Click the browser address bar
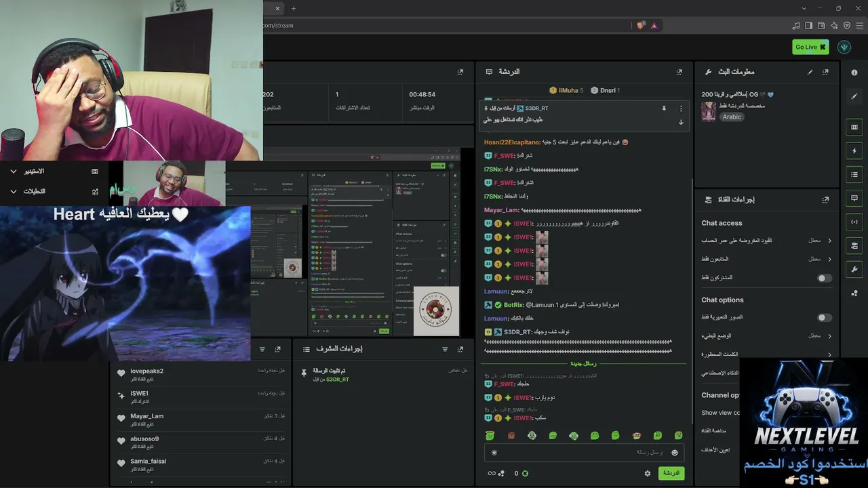868x488 pixels. point(448,25)
